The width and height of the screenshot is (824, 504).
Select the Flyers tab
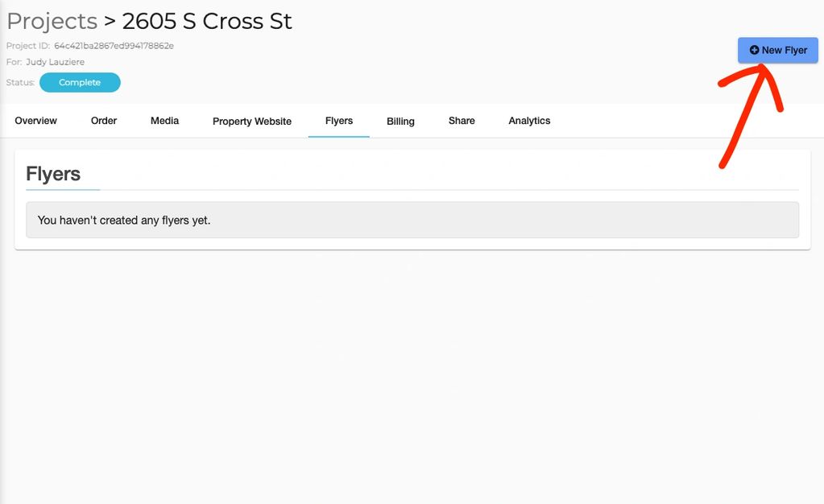click(x=339, y=121)
